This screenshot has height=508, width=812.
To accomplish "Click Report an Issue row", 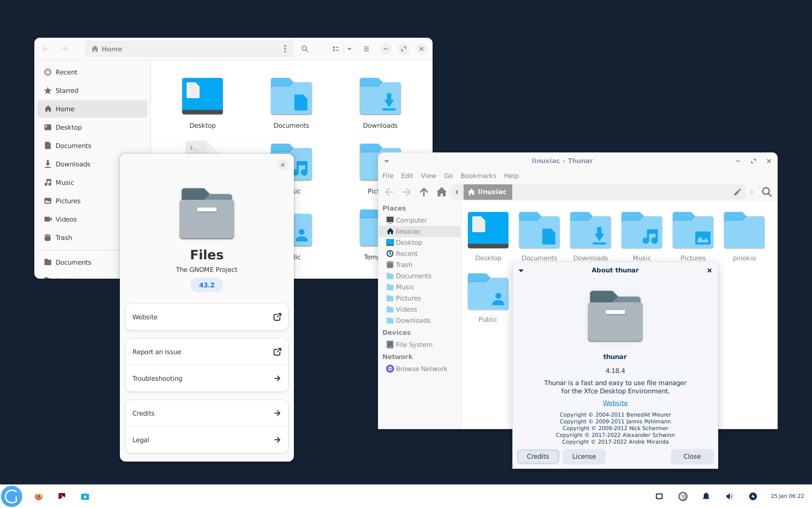I will click(207, 352).
